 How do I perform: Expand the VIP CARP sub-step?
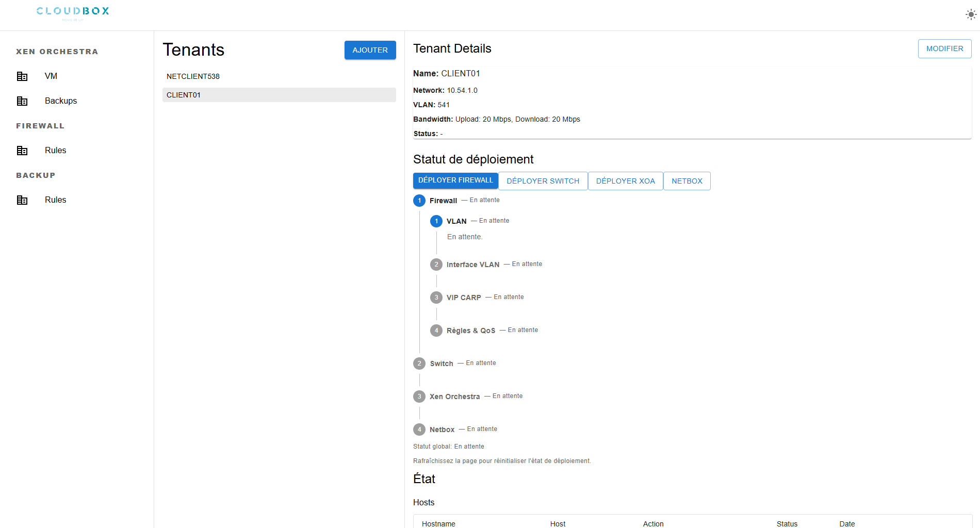coord(463,298)
